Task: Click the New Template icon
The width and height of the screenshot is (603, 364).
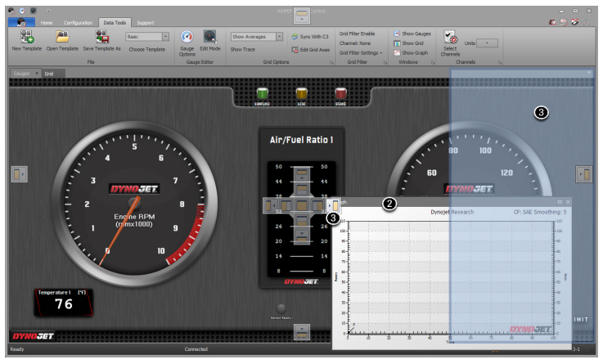Action: coord(27,36)
